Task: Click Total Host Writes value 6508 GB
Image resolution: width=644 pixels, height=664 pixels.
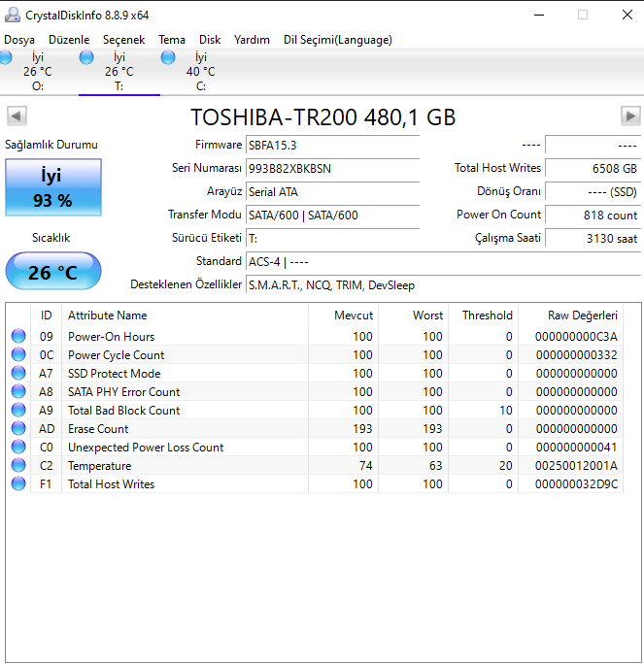Action: pos(593,169)
